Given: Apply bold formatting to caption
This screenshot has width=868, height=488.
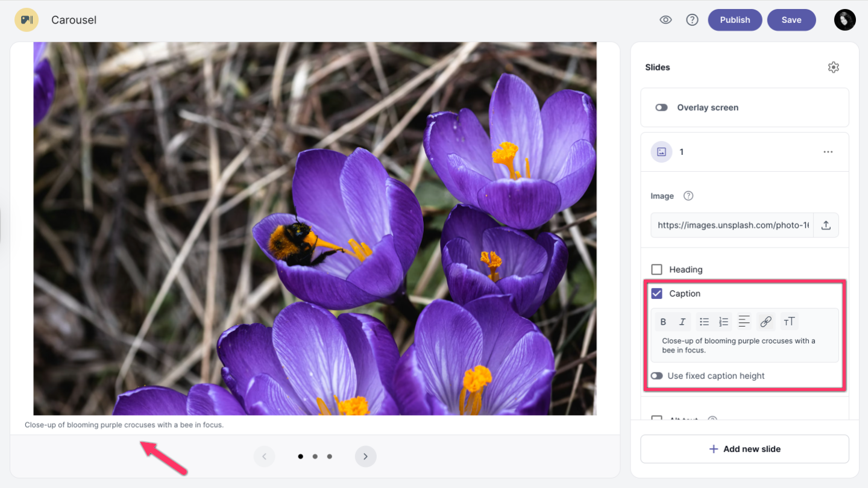Looking at the screenshot, I should [663, 322].
